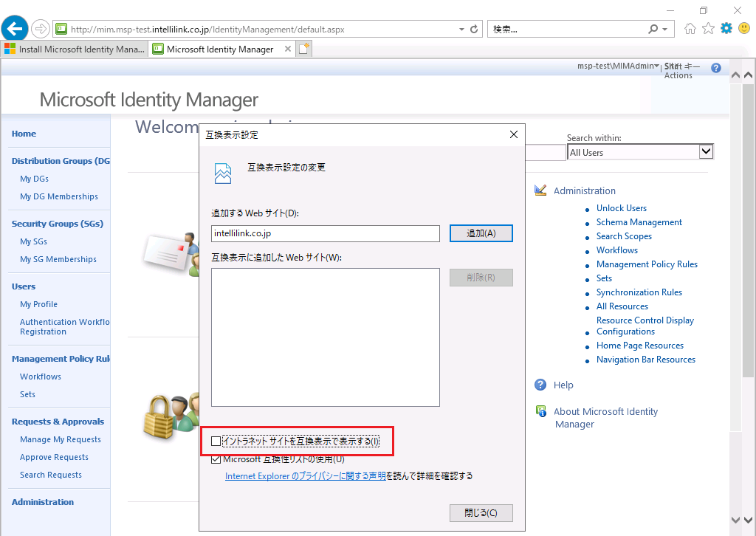This screenshot has width=756, height=536.
Task: Open Manage My Requests in navigation
Action: pyautogui.click(x=61, y=439)
